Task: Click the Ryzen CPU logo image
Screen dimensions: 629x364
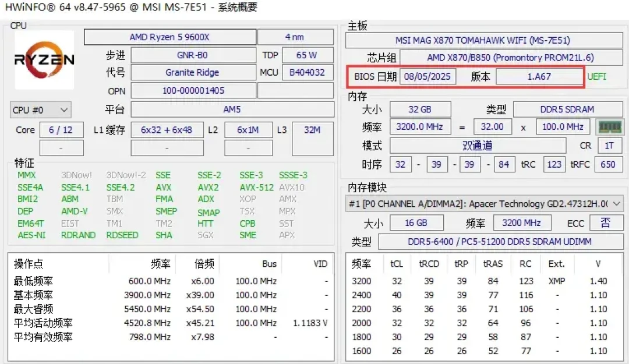Action: [x=44, y=60]
